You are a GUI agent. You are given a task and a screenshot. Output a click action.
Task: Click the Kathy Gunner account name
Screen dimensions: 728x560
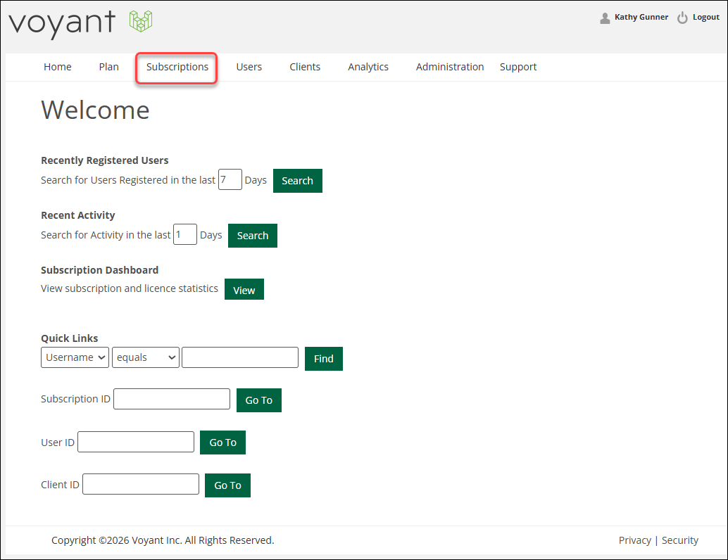(x=641, y=17)
